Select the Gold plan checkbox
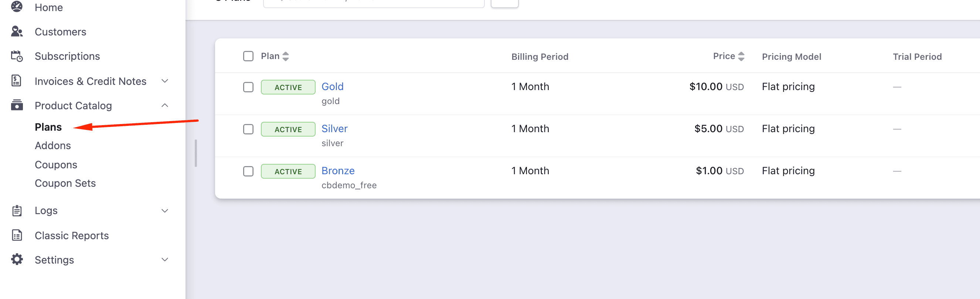Viewport: 980px width, 299px height. coord(248,87)
